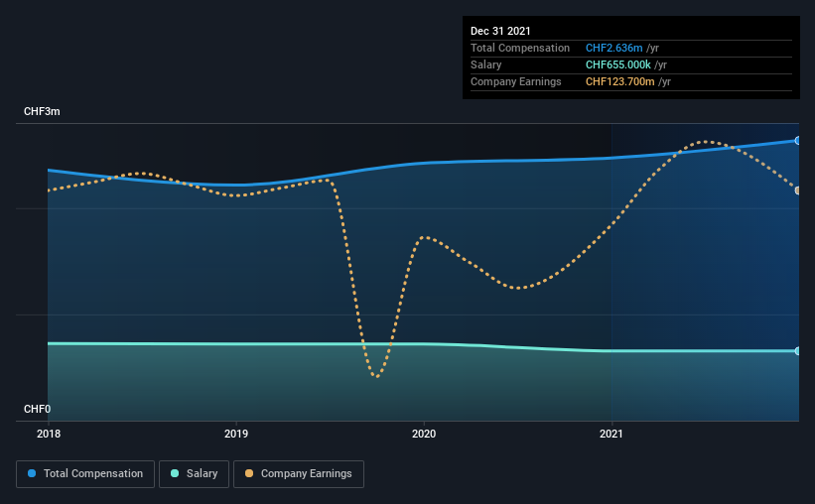Toggle the Company Earnings legend button
This screenshot has height=504, width=815.
[299, 474]
